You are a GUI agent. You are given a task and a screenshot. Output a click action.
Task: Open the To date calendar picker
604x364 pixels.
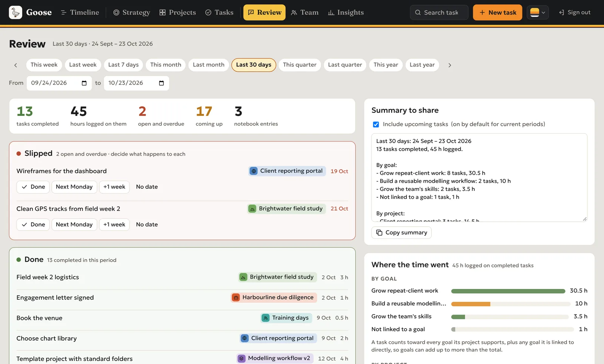(x=161, y=83)
